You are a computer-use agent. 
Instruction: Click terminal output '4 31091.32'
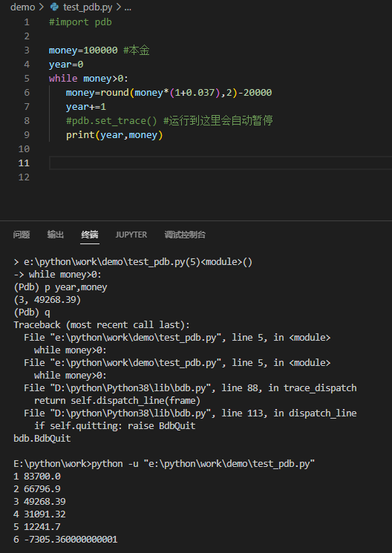coord(39,514)
